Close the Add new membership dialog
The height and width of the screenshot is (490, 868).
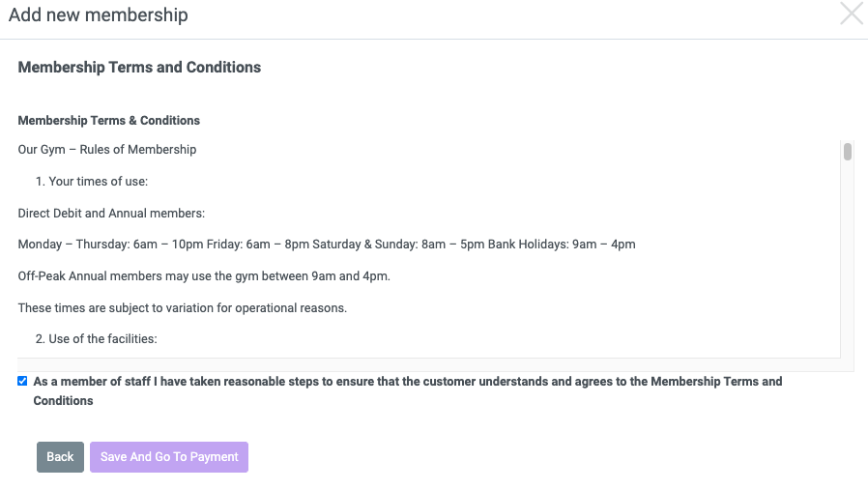coord(852,14)
